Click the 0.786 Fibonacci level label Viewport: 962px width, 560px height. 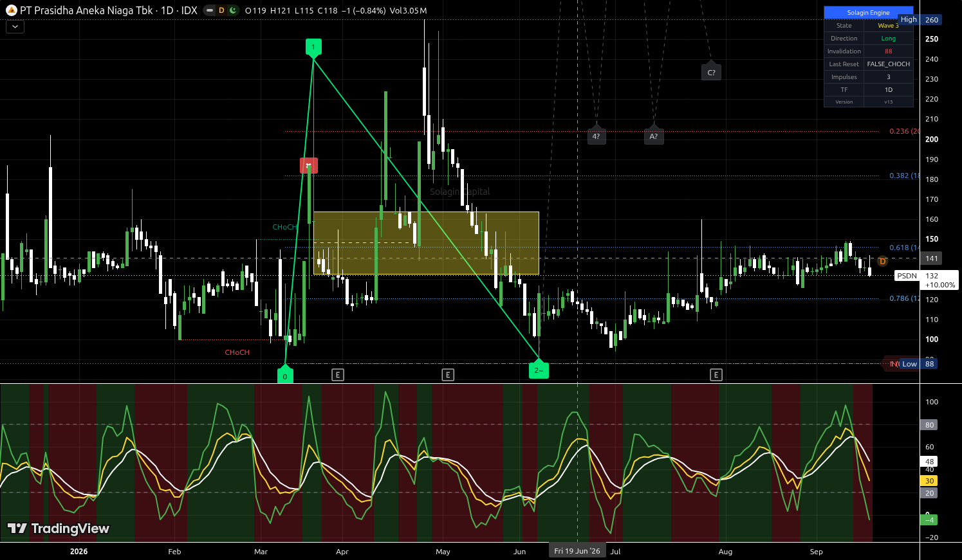(904, 298)
